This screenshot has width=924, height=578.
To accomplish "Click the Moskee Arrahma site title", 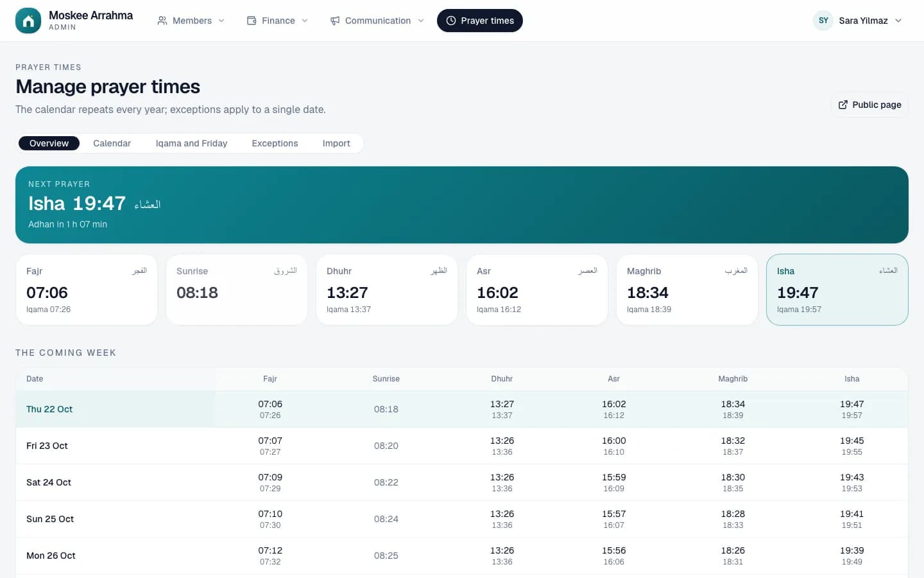I will point(90,15).
